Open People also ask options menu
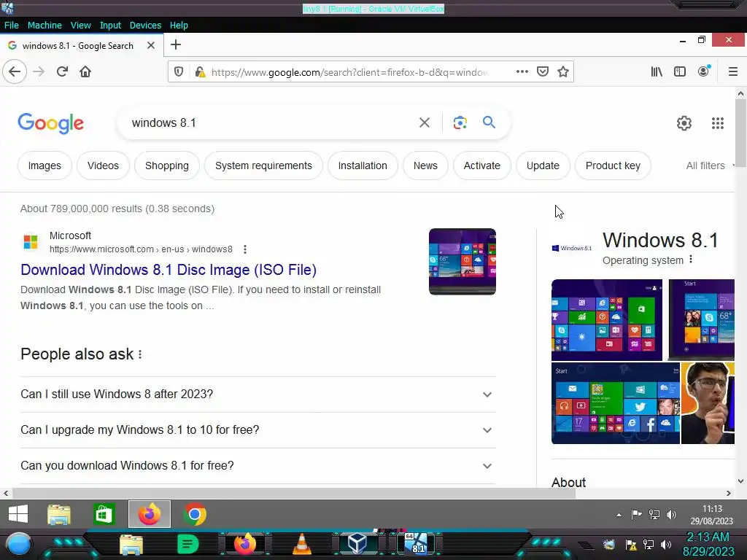This screenshot has height=560, width=747. (140, 354)
